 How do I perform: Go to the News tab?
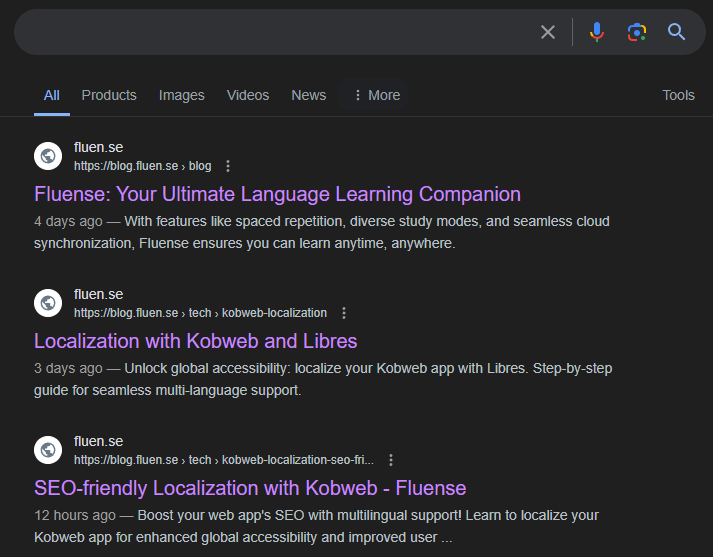[x=308, y=95]
